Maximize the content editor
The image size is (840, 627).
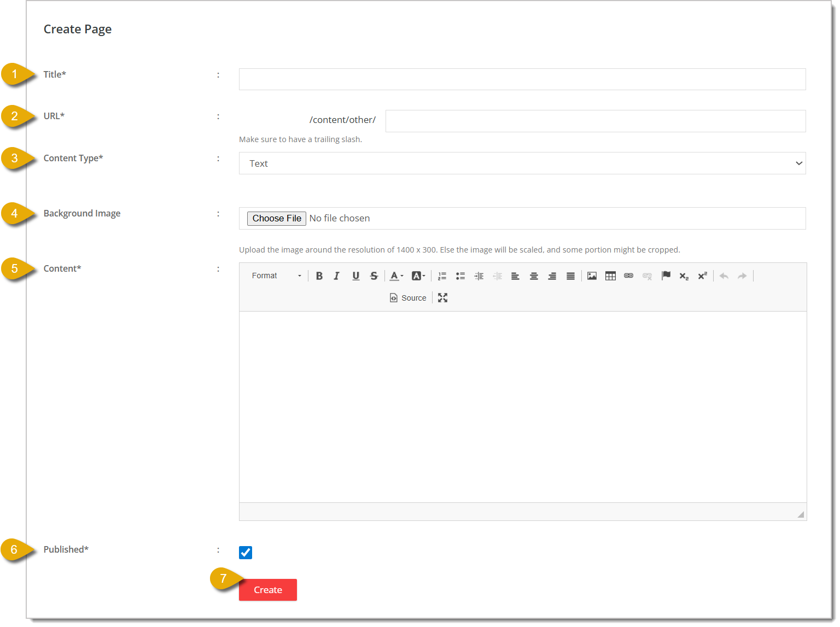click(443, 298)
